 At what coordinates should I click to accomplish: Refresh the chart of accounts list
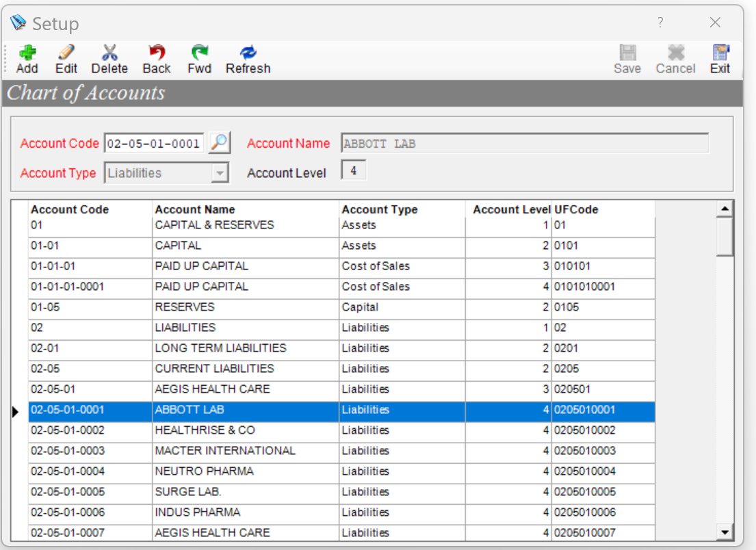(248, 60)
